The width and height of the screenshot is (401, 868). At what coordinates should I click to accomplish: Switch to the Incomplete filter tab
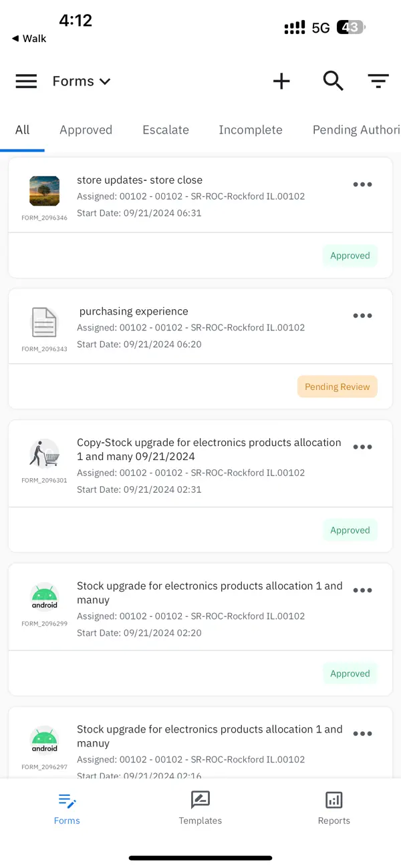[x=251, y=130]
